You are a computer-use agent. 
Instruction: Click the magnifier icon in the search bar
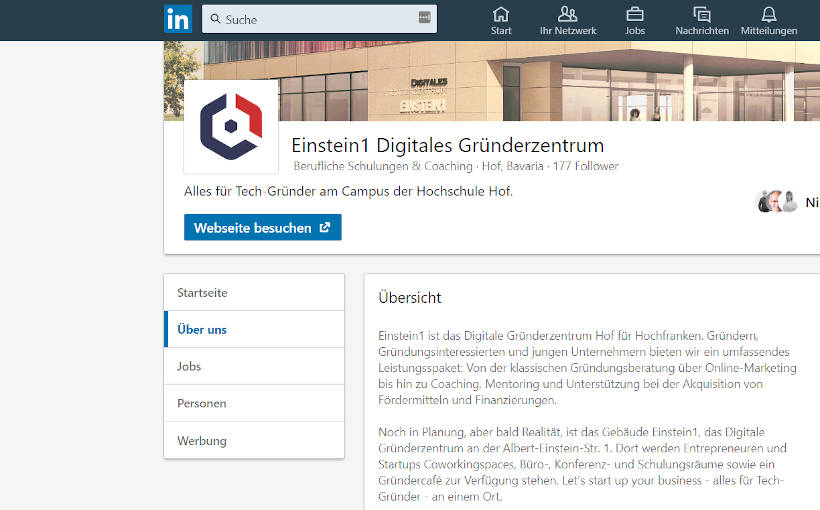215,19
